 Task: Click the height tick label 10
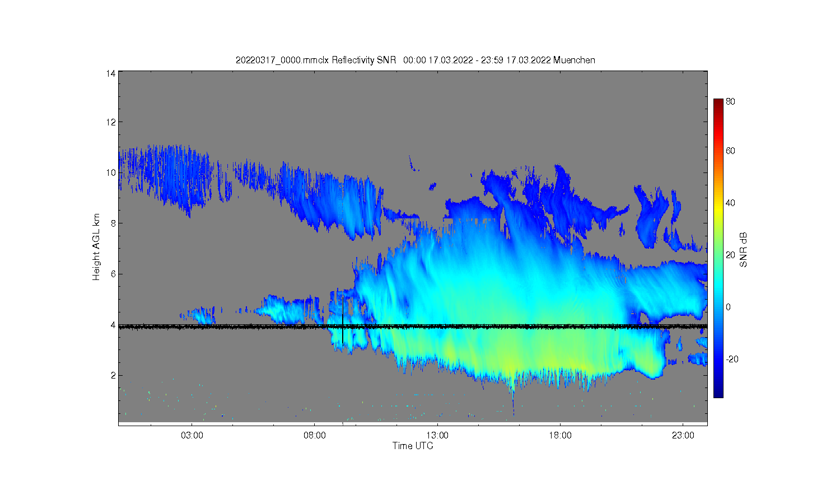coord(111,172)
